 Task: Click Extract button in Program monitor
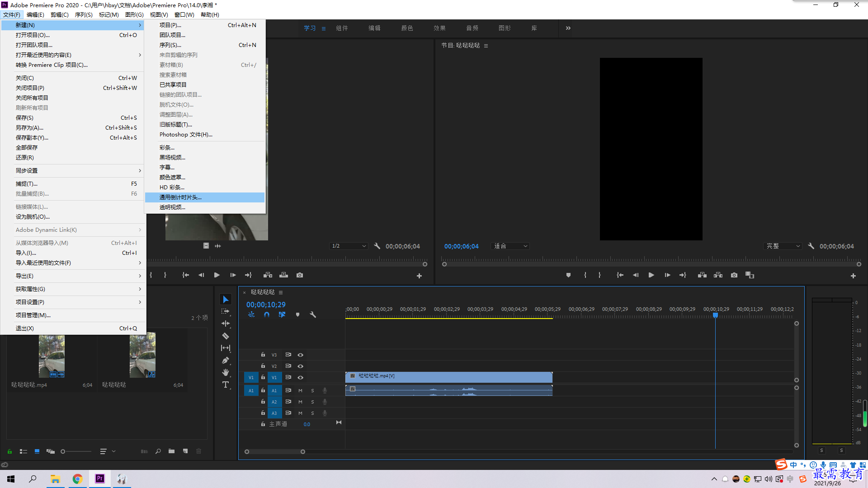pyautogui.click(x=718, y=275)
